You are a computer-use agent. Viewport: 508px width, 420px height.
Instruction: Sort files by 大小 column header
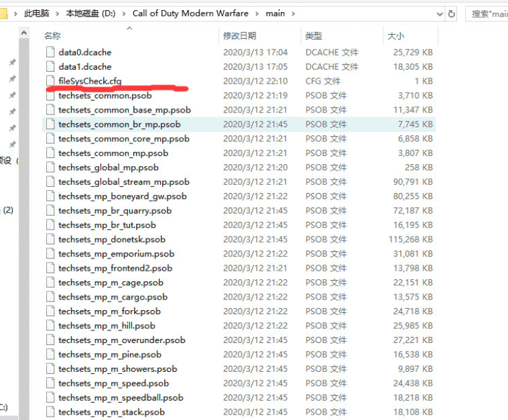tap(396, 36)
